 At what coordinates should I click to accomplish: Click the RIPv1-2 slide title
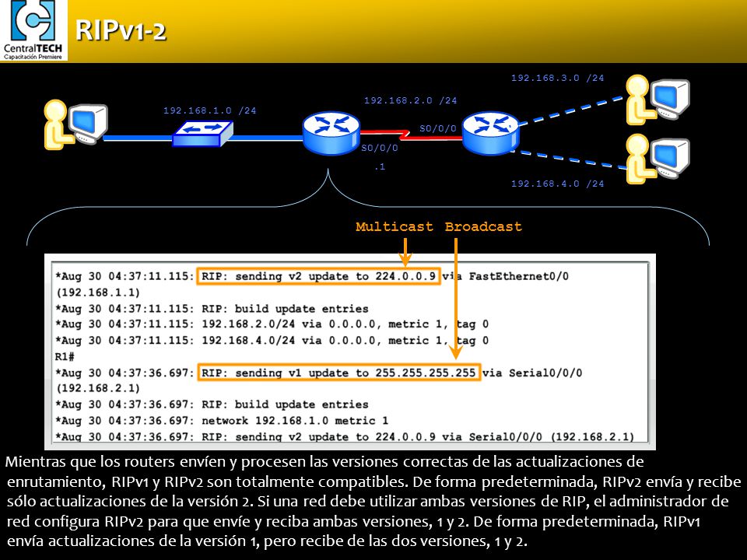(x=121, y=31)
